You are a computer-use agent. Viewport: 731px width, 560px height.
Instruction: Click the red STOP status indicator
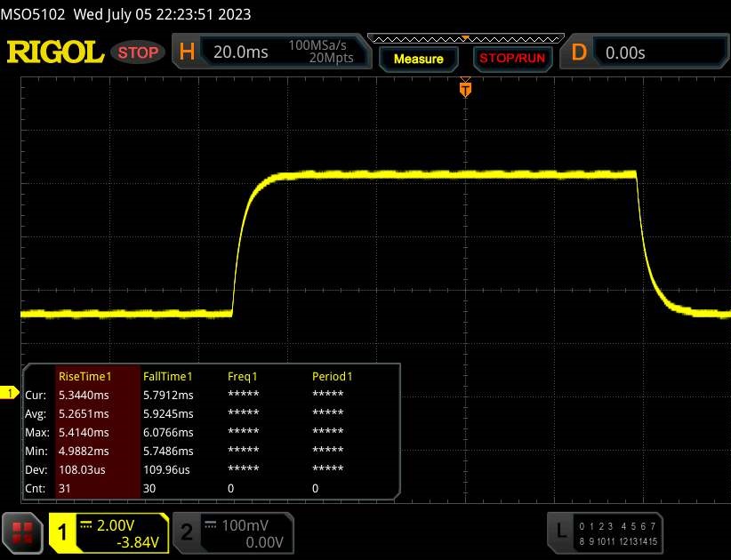139,52
